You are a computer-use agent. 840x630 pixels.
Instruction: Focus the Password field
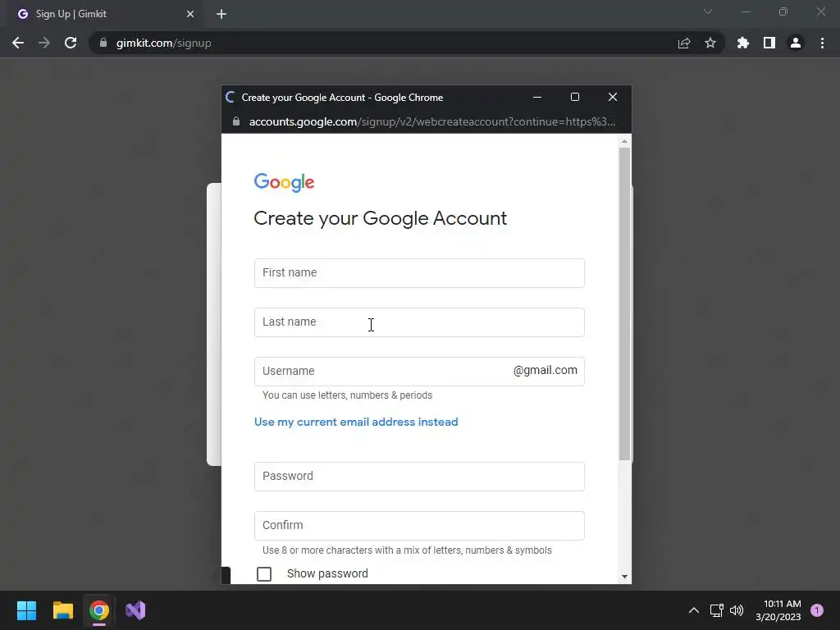[x=419, y=477]
